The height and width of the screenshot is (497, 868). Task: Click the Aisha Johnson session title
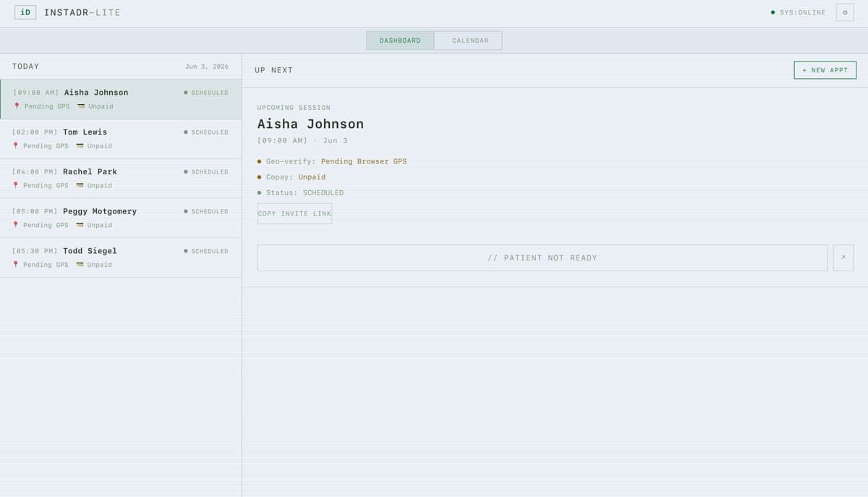311,124
